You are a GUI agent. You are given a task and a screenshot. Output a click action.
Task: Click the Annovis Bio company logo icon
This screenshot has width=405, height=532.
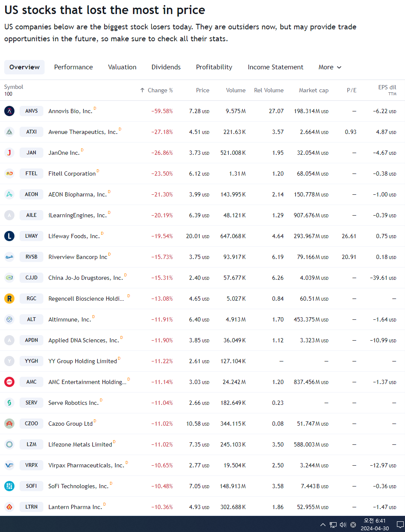point(9,111)
